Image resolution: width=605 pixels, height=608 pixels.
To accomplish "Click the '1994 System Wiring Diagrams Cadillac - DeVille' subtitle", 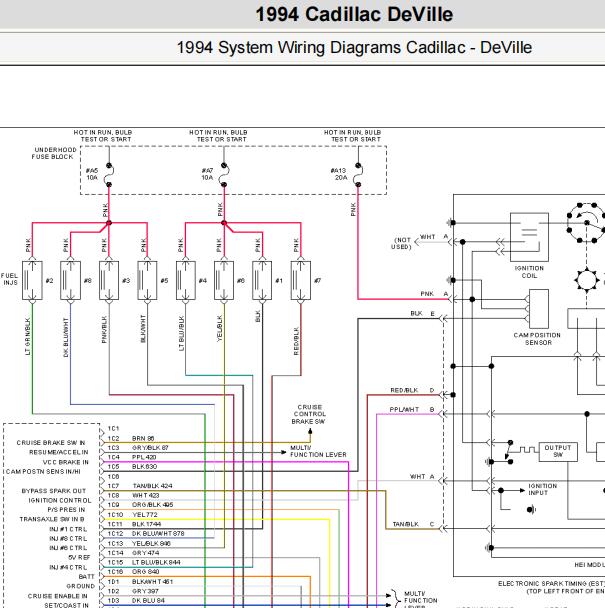I will click(354, 48).
